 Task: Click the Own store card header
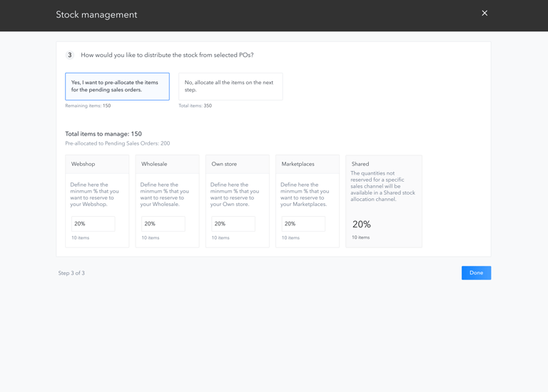pos(224,164)
